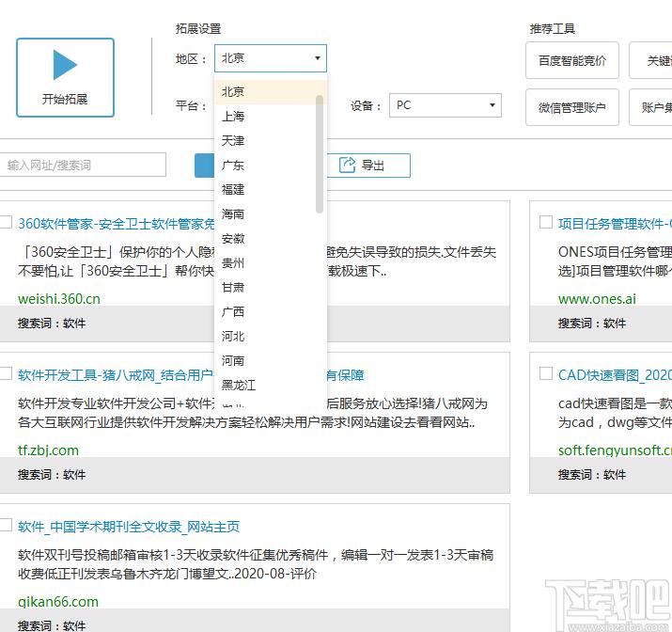The image size is (672, 632).
Task: Pick 河南 in the region list
Action: pos(271,360)
